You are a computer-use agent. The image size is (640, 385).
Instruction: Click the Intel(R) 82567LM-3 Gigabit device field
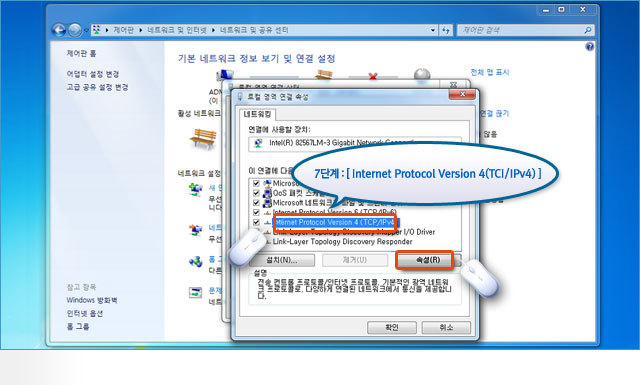pos(355,143)
